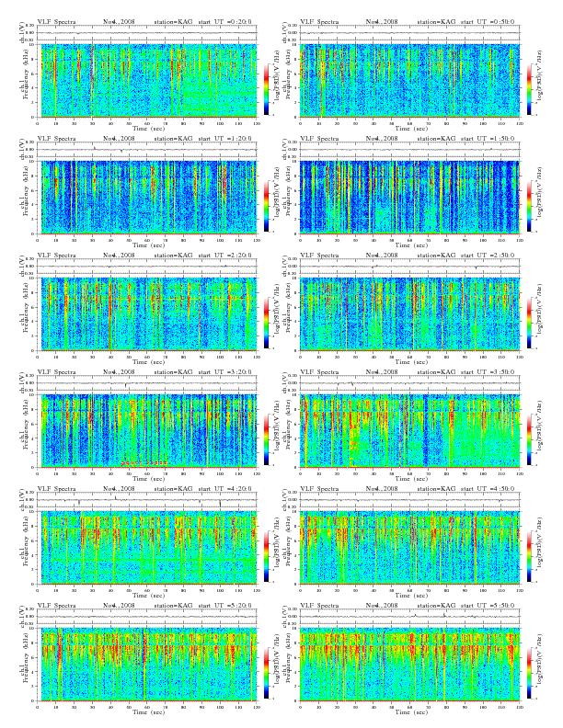
Task: Click the title text 'start UT =2:20:0'
Action: pos(225,256)
